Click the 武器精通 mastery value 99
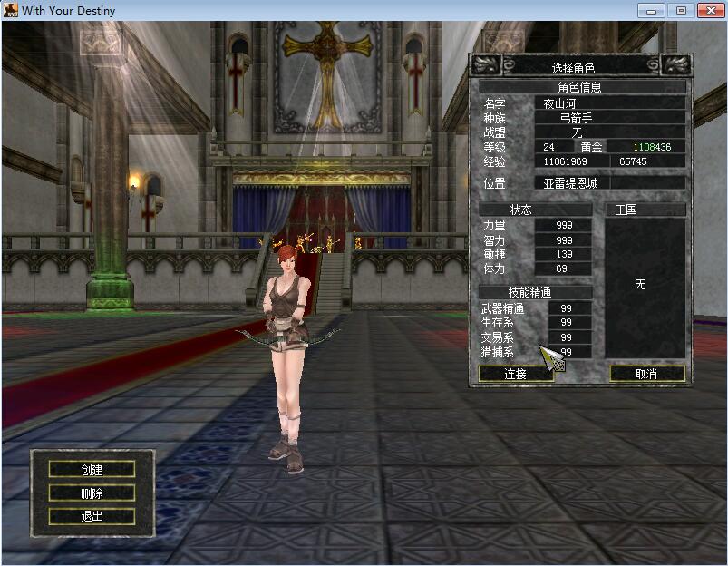The width and height of the screenshot is (728, 566). (x=566, y=308)
